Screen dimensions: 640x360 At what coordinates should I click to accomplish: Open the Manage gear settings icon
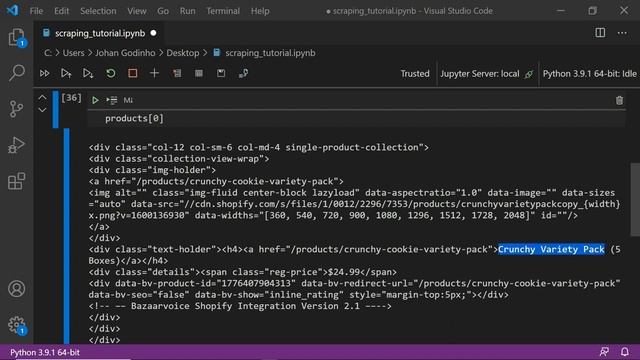(16, 325)
